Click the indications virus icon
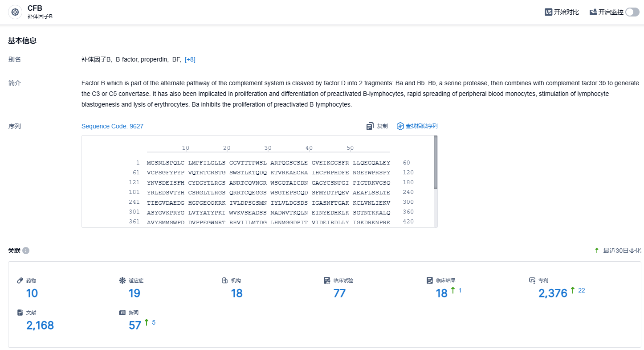This screenshot has height=350, width=644. point(122,280)
